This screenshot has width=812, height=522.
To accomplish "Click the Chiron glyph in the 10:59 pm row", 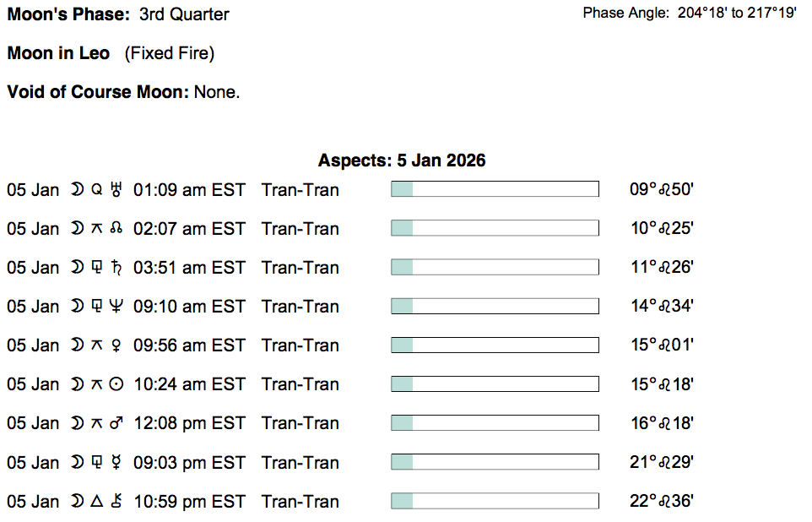I will click(x=116, y=502).
